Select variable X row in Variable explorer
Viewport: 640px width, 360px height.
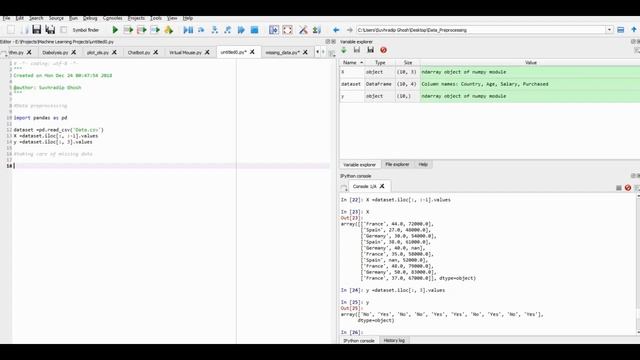490,72
